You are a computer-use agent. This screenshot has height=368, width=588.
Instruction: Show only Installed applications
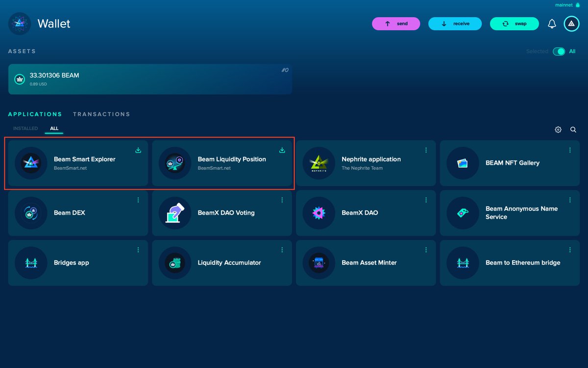click(25, 129)
